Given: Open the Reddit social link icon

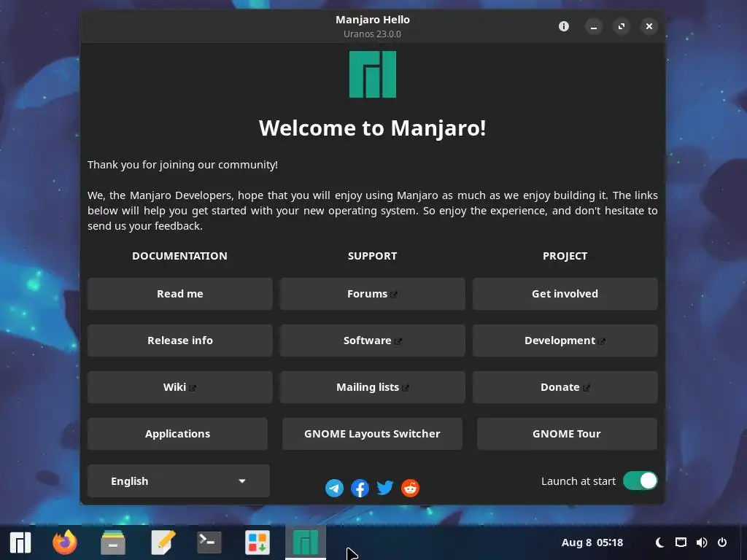Looking at the screenshot, I should pyautogui.click(x=410, y=488).
